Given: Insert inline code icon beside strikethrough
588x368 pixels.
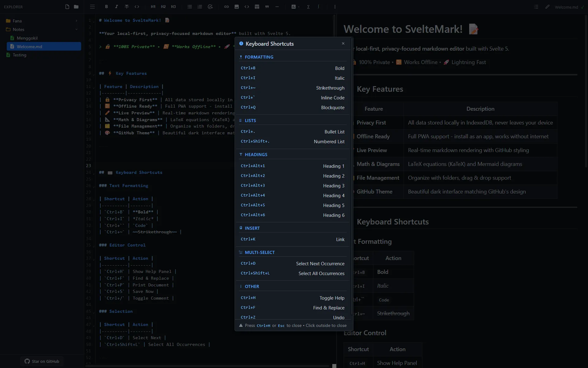Looking at the screenshot, I should 137,7.
